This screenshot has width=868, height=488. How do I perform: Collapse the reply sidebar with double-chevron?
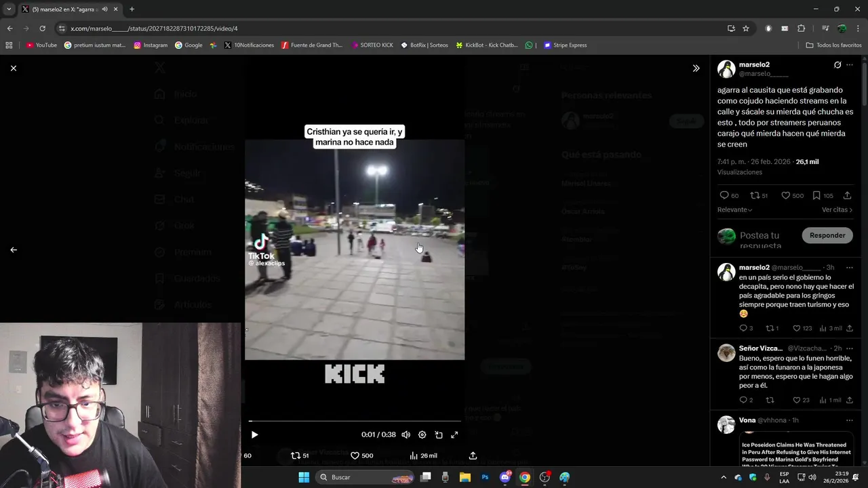click(696, 68)
